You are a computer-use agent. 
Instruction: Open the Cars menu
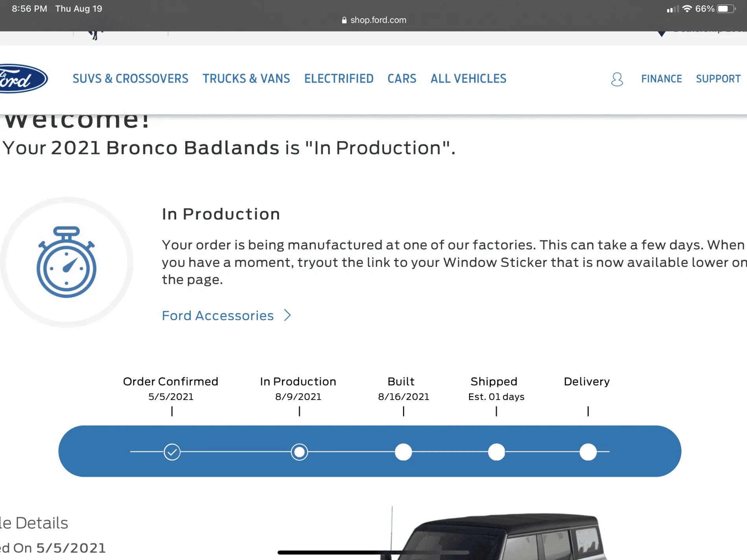[x=402, y=79]
